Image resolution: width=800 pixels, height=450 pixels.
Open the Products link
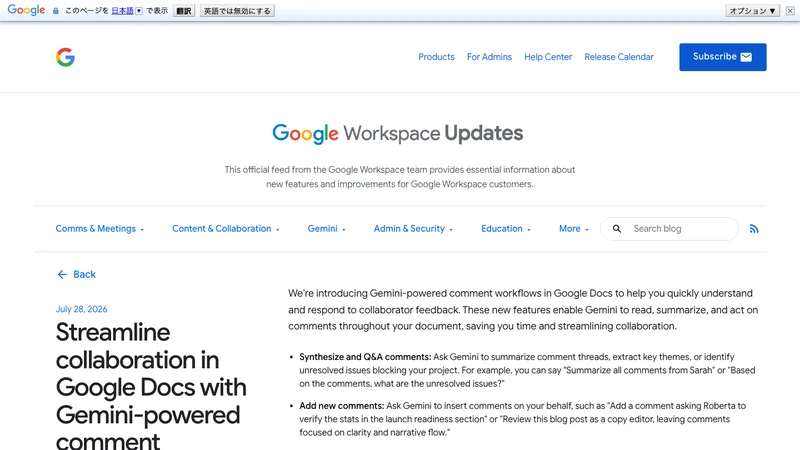[436, 57]
